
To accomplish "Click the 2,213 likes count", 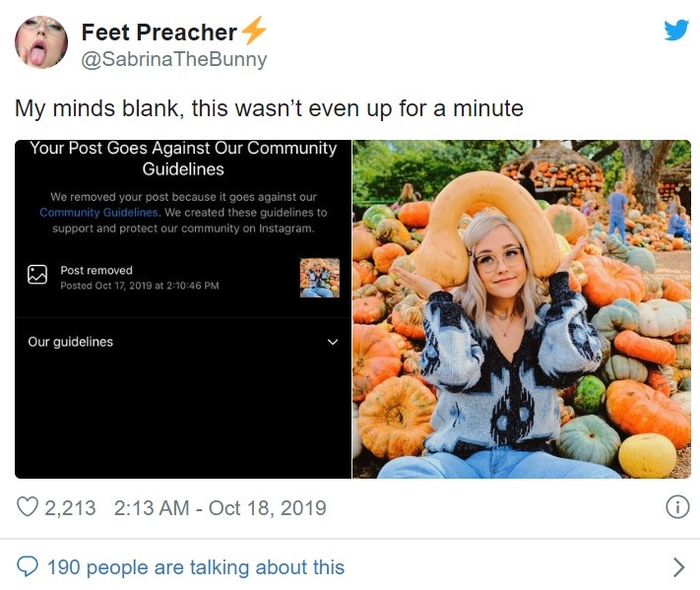I will pyautogui.click(x=71, y=508).
